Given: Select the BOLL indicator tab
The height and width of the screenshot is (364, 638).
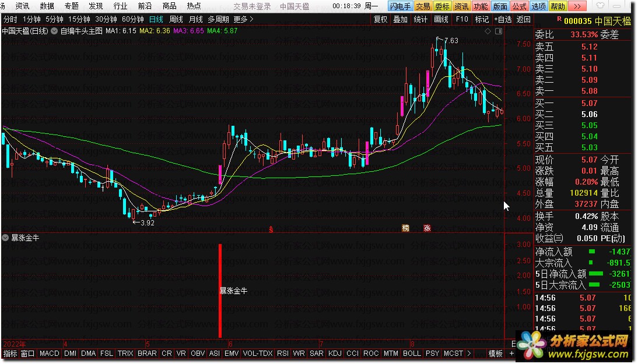Looking at the screenshot, I should (412, 354).
